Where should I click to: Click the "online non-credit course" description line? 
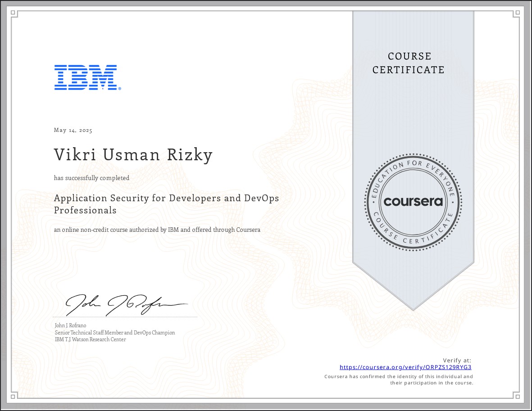157,230
